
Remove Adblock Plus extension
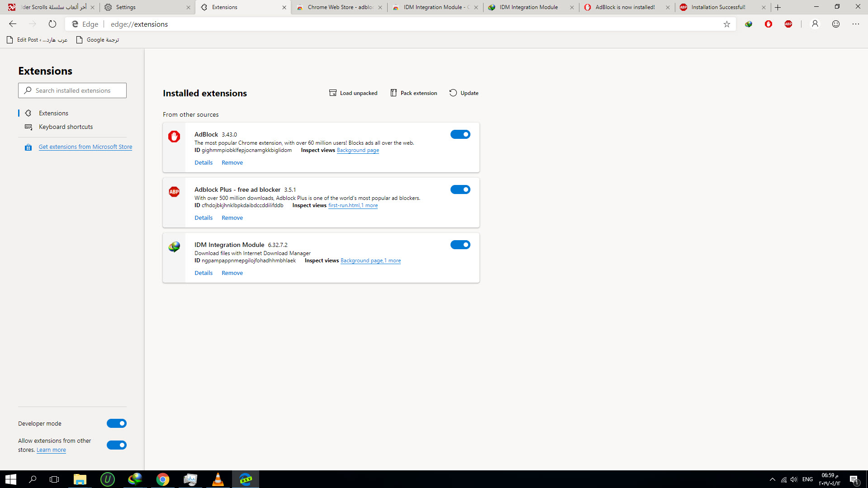[x=232, y=218]
